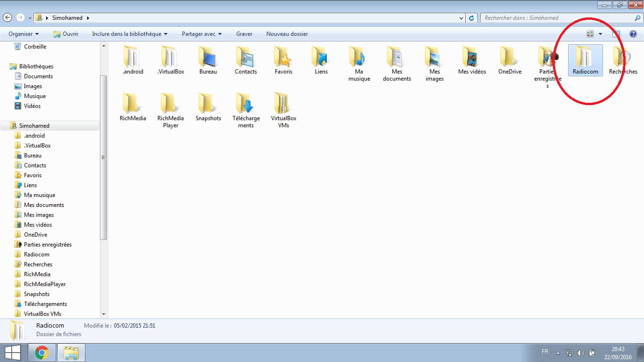Open the Partager avec dropdown
The image size is (644, 362).
(x=202, y=34)
